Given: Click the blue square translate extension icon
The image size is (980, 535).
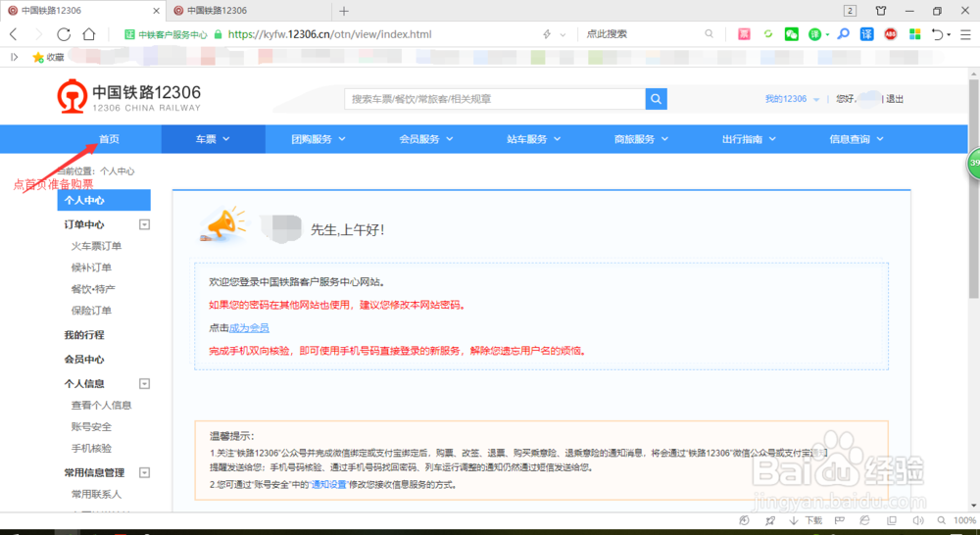Looking at the screenshot, I should point(867,34).
